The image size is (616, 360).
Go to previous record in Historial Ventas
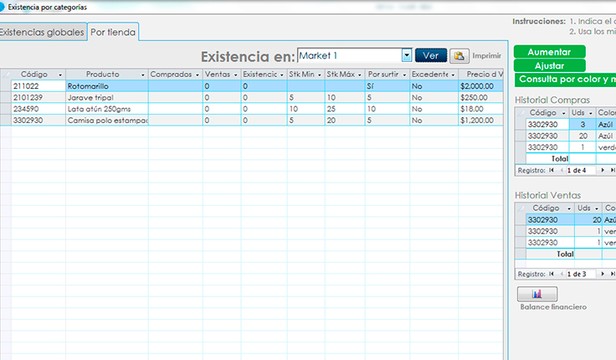[561, 274]
